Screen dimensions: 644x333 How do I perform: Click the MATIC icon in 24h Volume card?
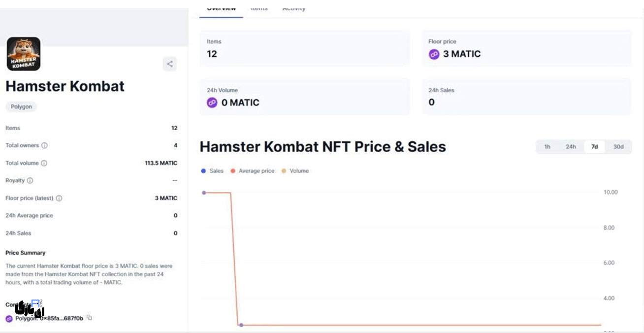[212, 103]
